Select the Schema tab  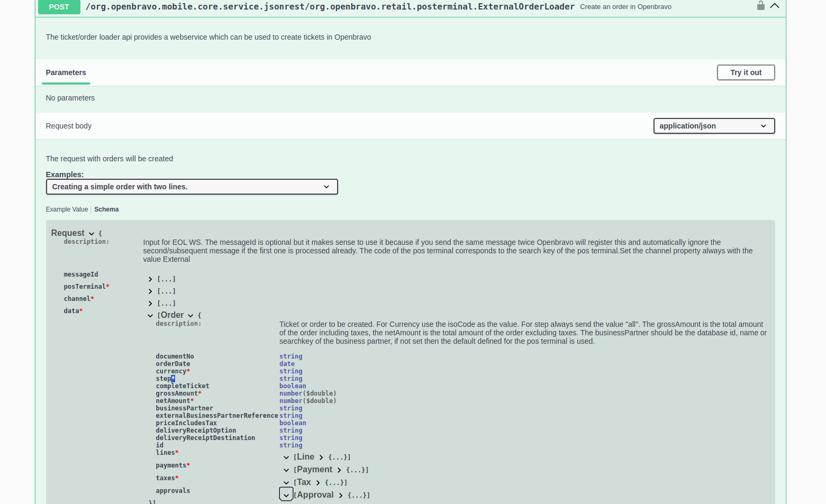tap(106, 209)
